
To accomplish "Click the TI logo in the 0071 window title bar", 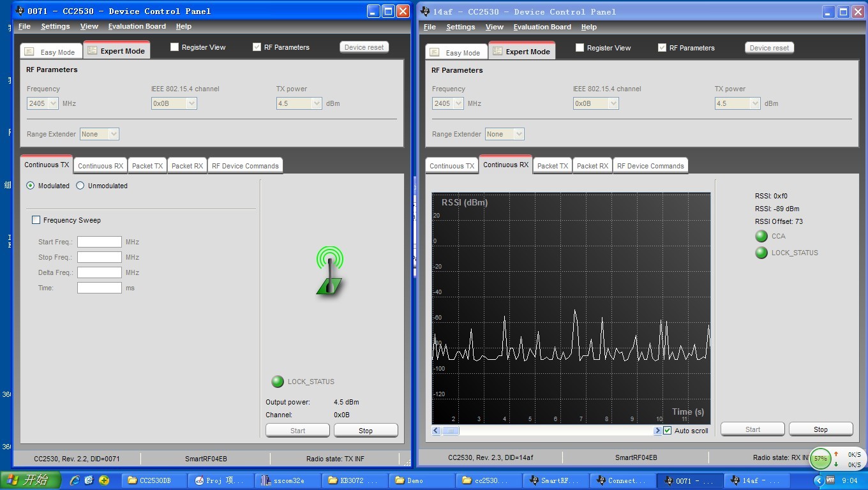I will click(x=19, y=11).
